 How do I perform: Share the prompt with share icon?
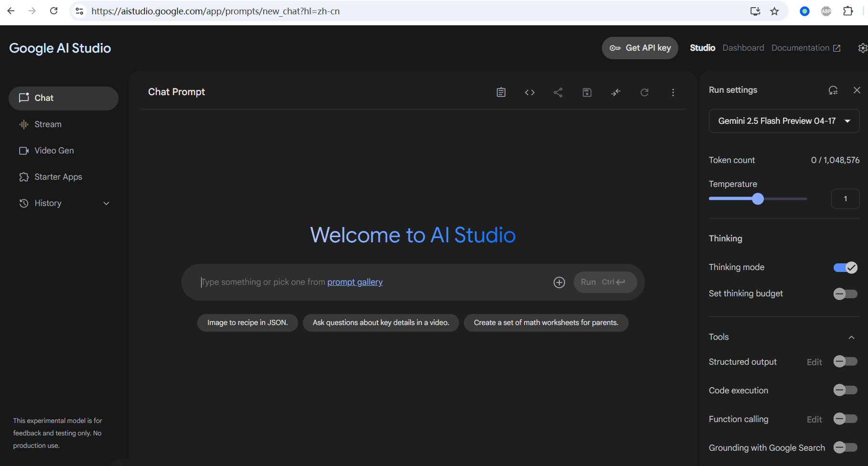[558, 92]
